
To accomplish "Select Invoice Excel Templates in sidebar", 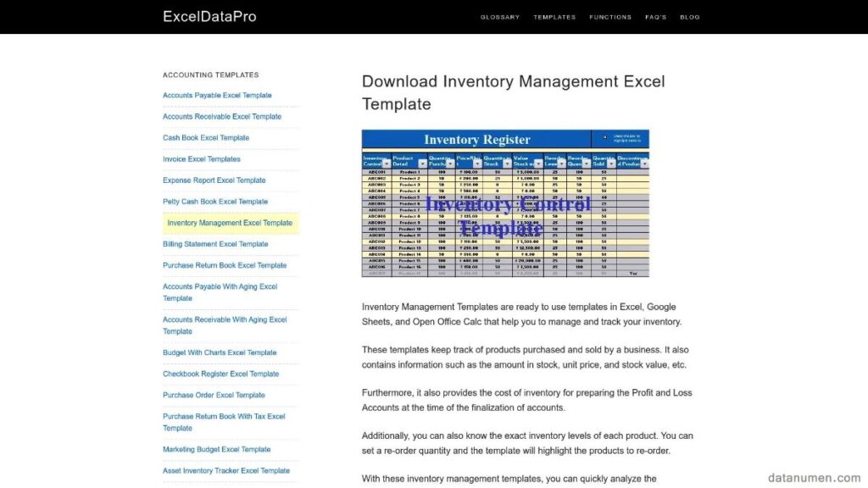I will click(202, 159).
